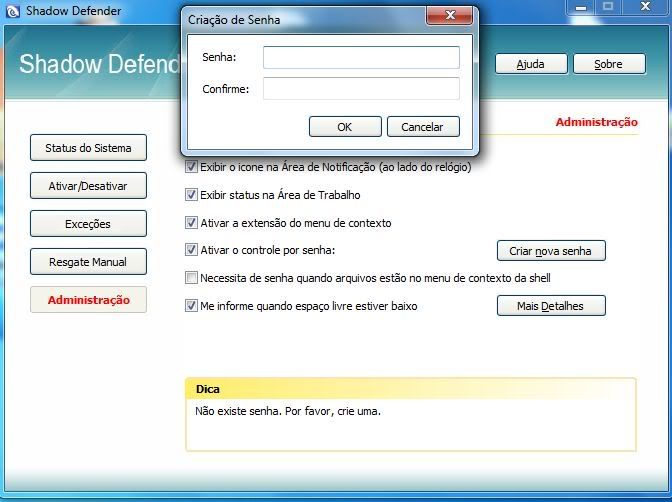Toggle Exibir o ícone na Área de Notificação
This screenshot has height=502, width=672.
(x=191, y=167)
